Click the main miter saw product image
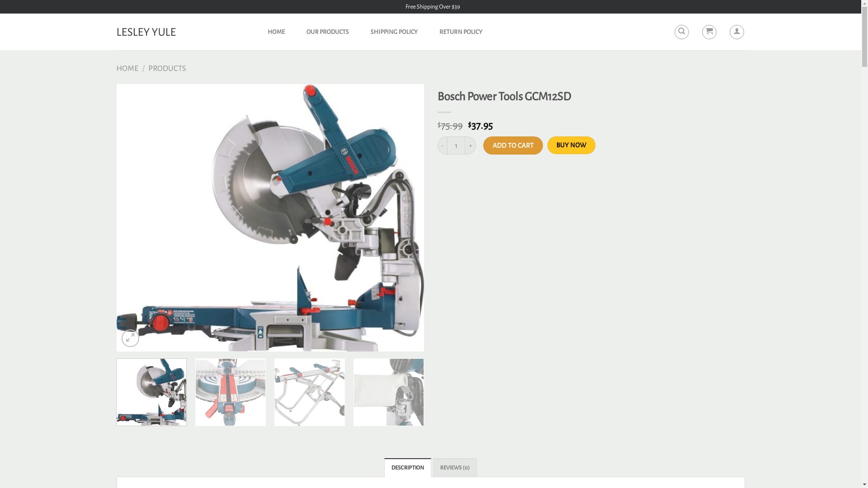 (270, 217)
